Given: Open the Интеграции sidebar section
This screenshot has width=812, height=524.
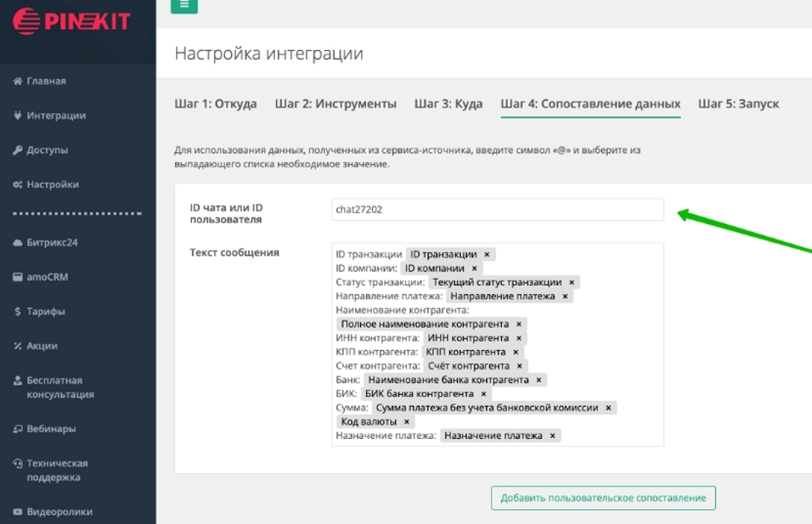Looking at the screenshot, I should (55, 116).
